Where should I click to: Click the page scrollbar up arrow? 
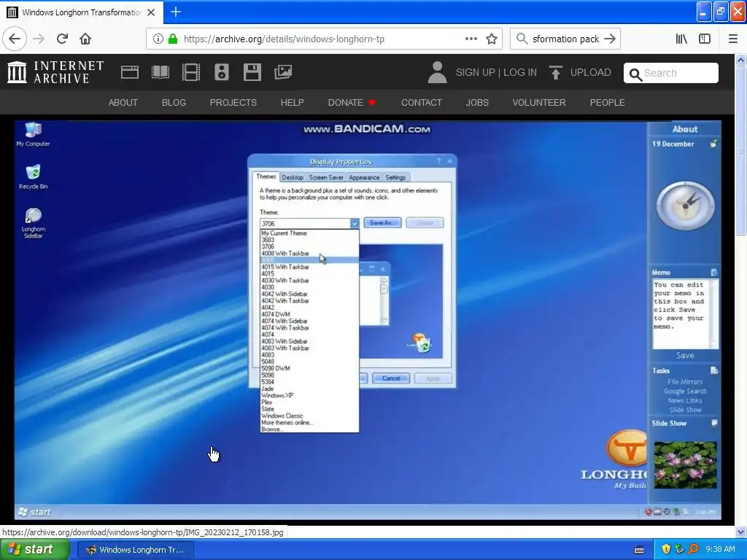[741, 60]
